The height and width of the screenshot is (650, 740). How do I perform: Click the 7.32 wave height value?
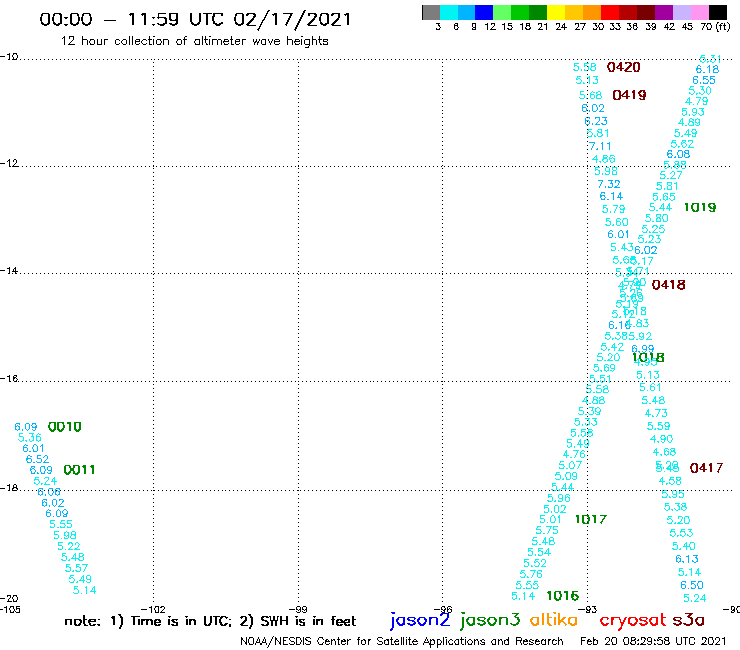[609, 184]
